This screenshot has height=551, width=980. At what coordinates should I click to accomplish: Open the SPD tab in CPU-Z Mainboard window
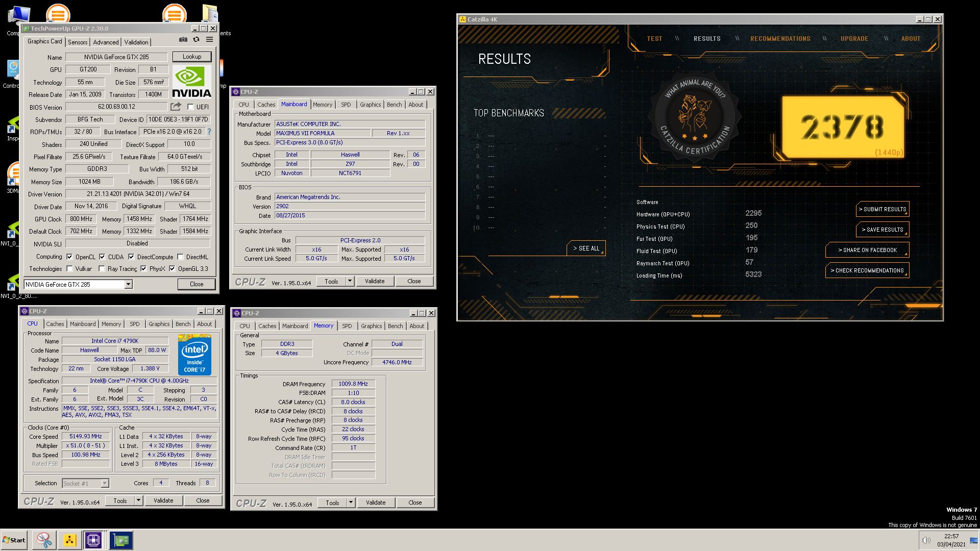pos(346,104)
